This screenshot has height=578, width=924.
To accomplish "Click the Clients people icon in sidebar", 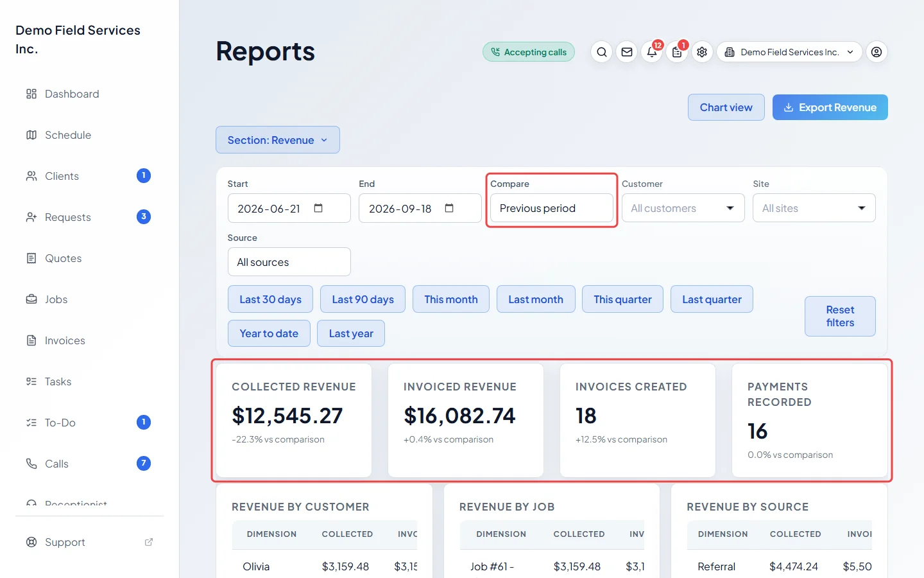I will pos(31,176).
